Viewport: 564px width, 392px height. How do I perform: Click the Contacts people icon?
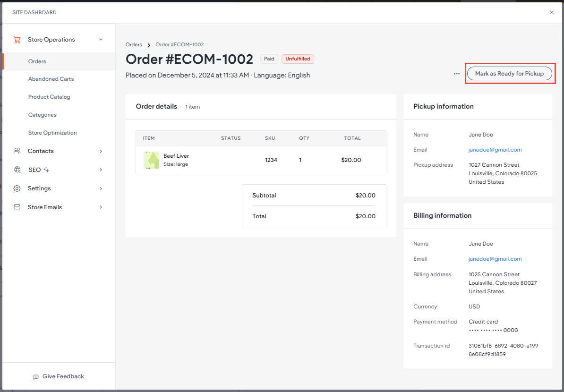(x=17, y=151)
